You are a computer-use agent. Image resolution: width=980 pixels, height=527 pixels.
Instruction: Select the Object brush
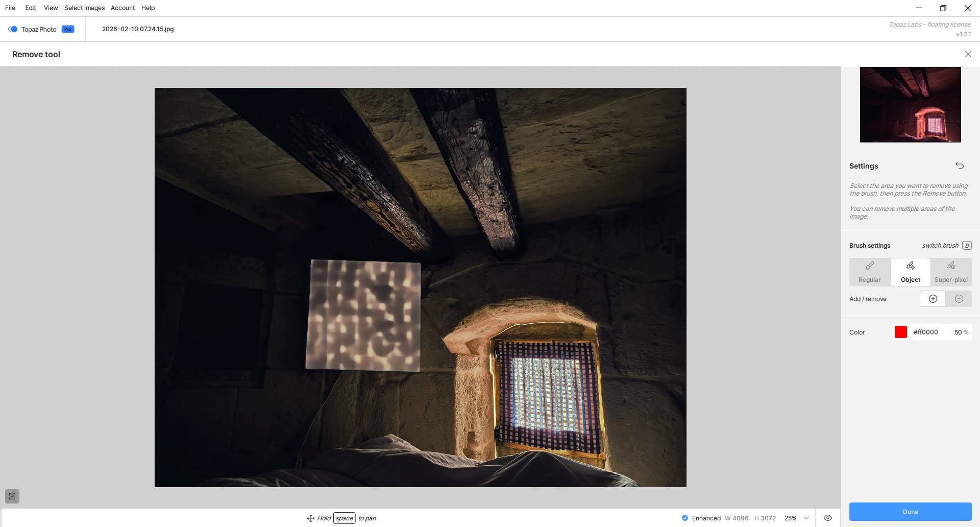tap(911, 272)
